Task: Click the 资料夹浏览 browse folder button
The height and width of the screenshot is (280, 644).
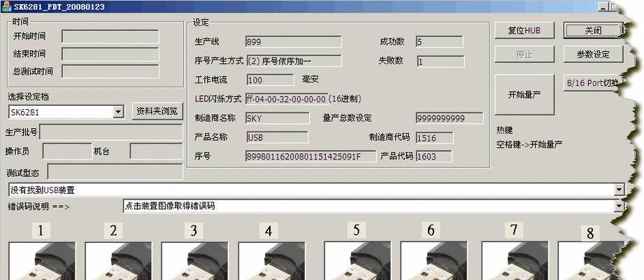Action: point(157,111)
